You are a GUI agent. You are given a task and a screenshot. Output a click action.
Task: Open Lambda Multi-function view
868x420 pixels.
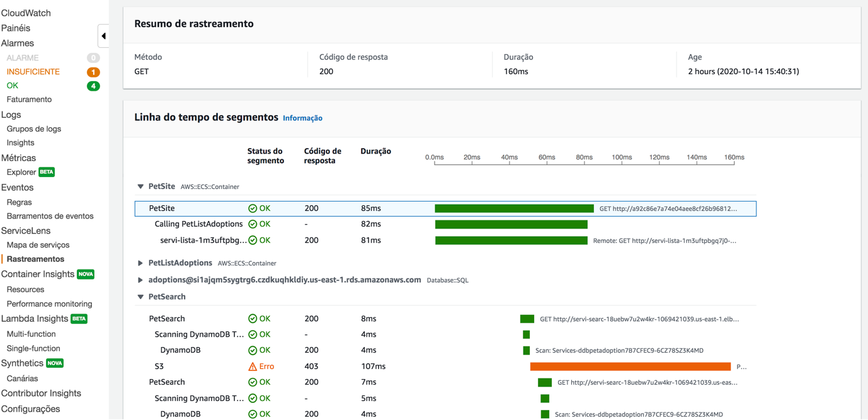tap(31, 334)
